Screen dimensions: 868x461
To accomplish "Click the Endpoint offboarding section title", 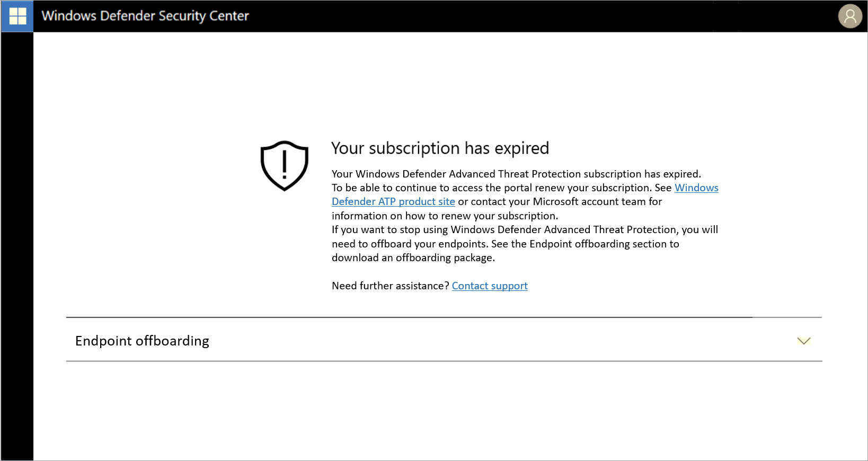I will (142, 341).
